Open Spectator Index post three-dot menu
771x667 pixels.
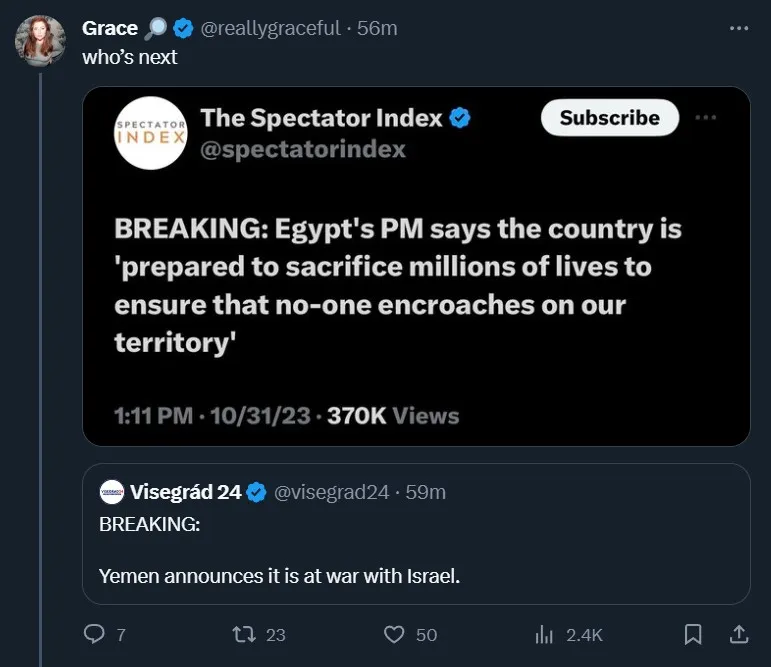click(x=705, y=117)
